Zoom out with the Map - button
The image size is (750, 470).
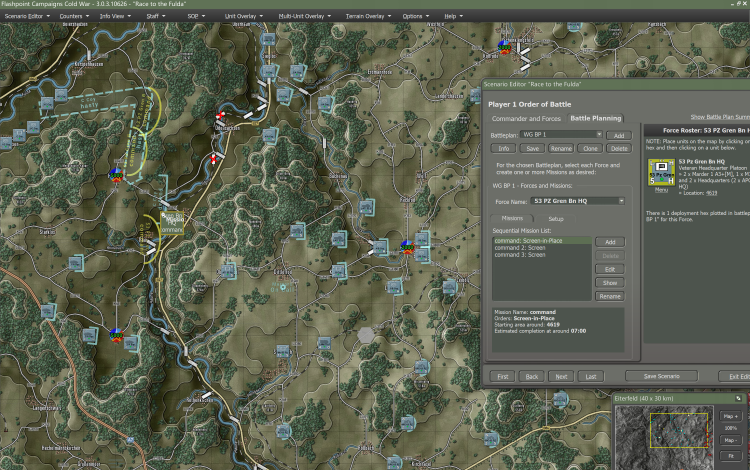[730, 440]
